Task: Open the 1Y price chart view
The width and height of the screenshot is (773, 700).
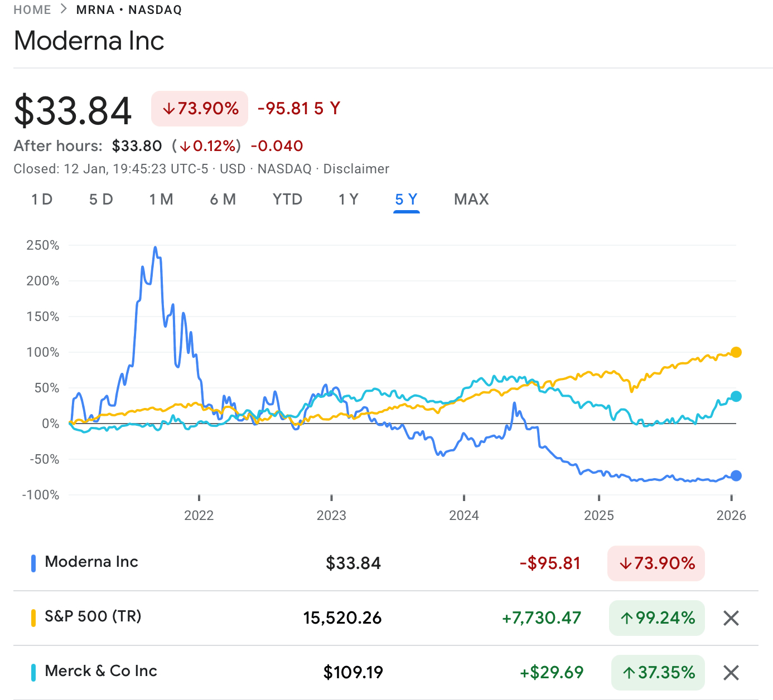Action: (348, 199)
